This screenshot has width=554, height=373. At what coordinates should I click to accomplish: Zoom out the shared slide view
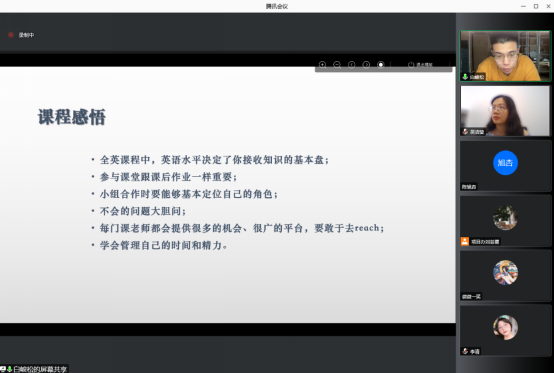click(337, 65)
